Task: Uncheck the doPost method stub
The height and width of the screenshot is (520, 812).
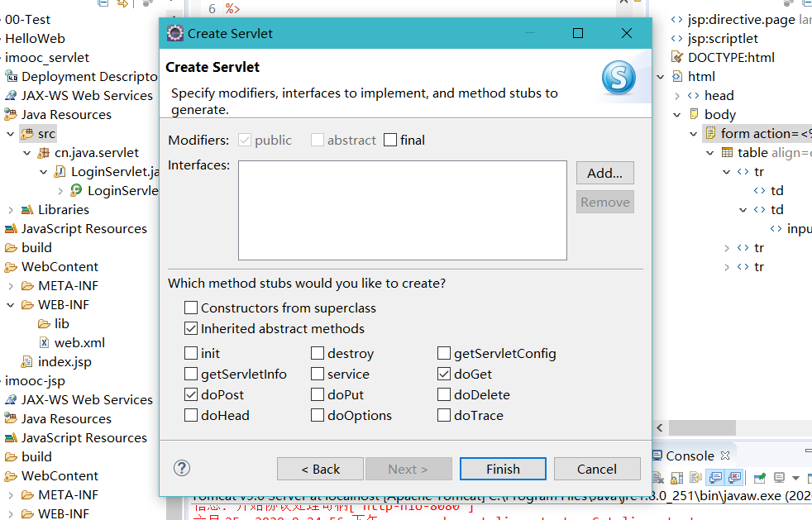Action: (191, 394)
